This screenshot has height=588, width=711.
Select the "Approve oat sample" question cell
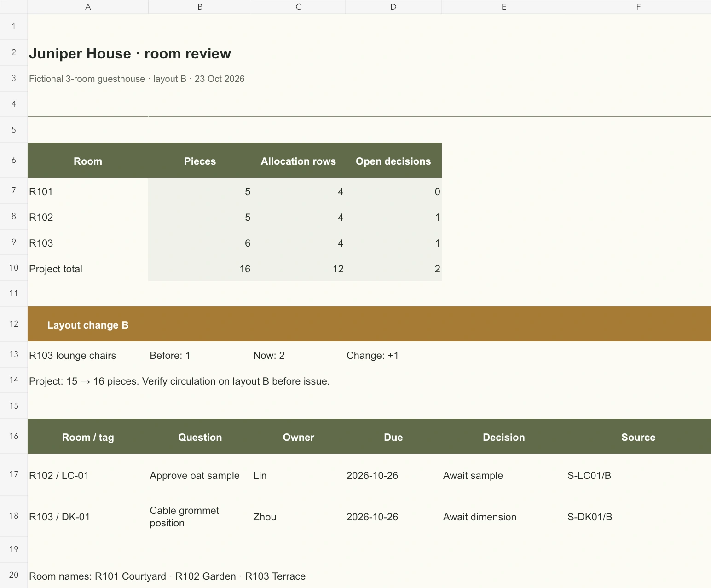(200, 475)
